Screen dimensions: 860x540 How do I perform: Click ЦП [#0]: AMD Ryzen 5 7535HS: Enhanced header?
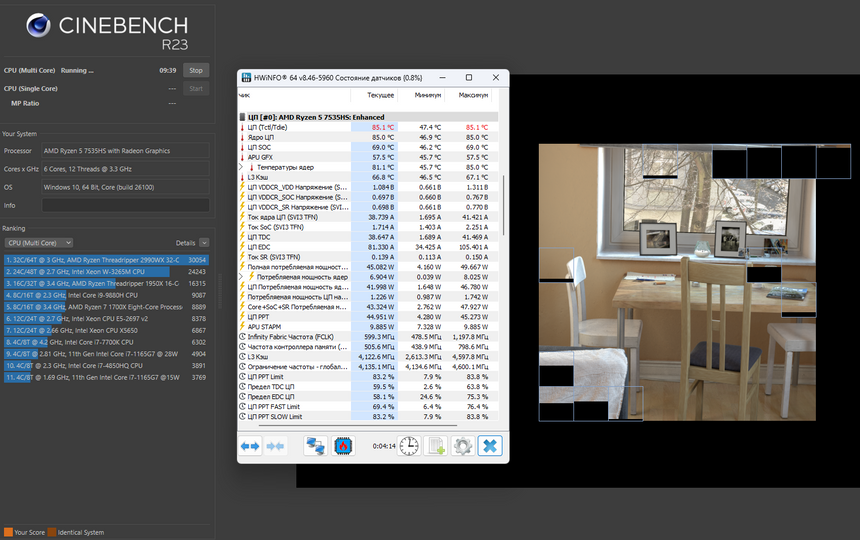coord(369,117)
